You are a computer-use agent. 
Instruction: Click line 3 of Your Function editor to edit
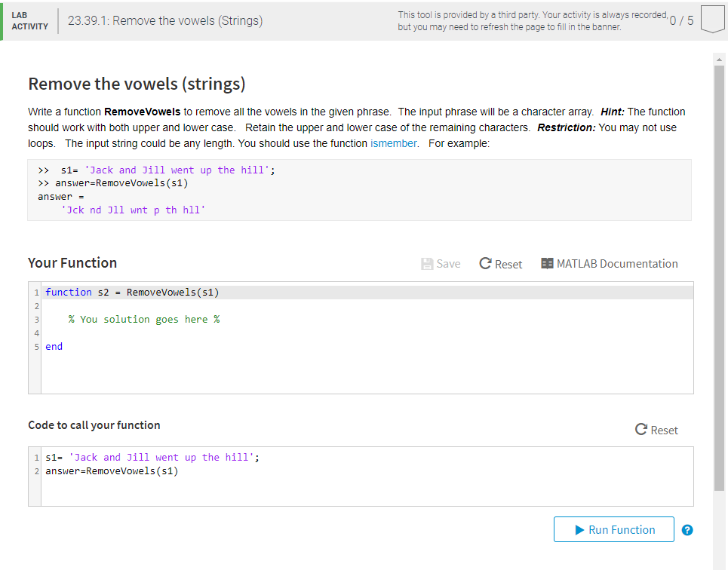pyautogui.click(x=143, y=319)
